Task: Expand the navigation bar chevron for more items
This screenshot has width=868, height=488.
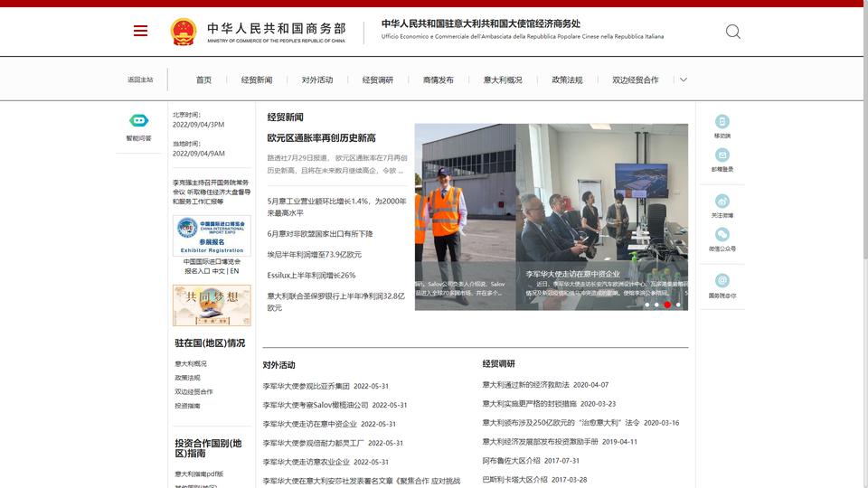Action: click(684, 80)
